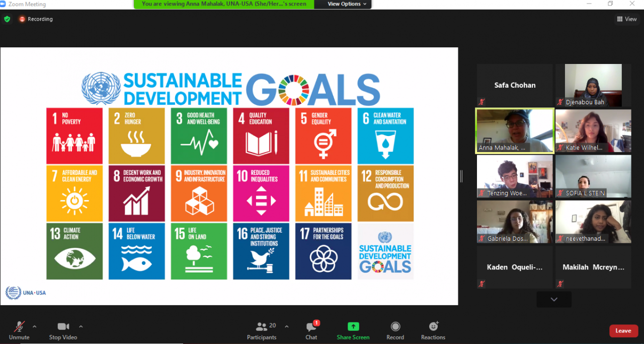The height and width of the screenshot is (344, 644).
Task: Open the Reactions menu
Action: point(433,330)
